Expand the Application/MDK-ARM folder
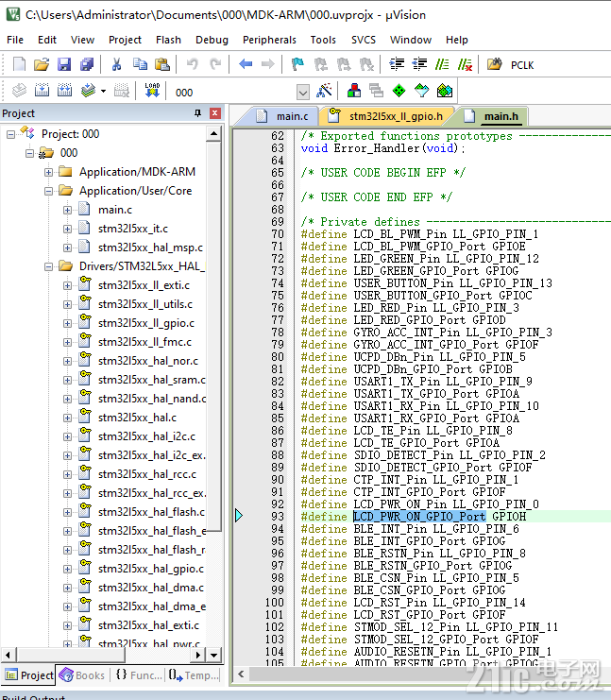This screenshot has height=700, width=611. [48, 172]
